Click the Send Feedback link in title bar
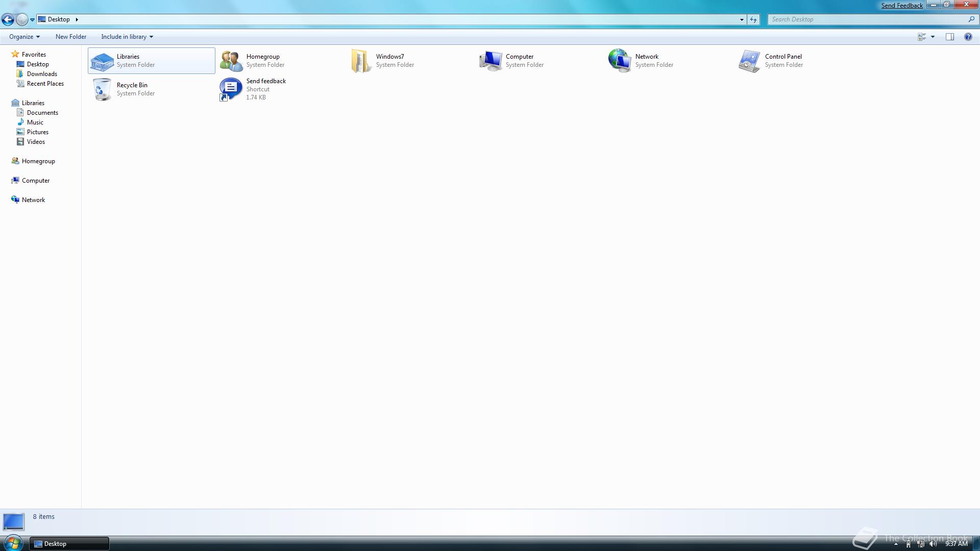 click(902, 6)
